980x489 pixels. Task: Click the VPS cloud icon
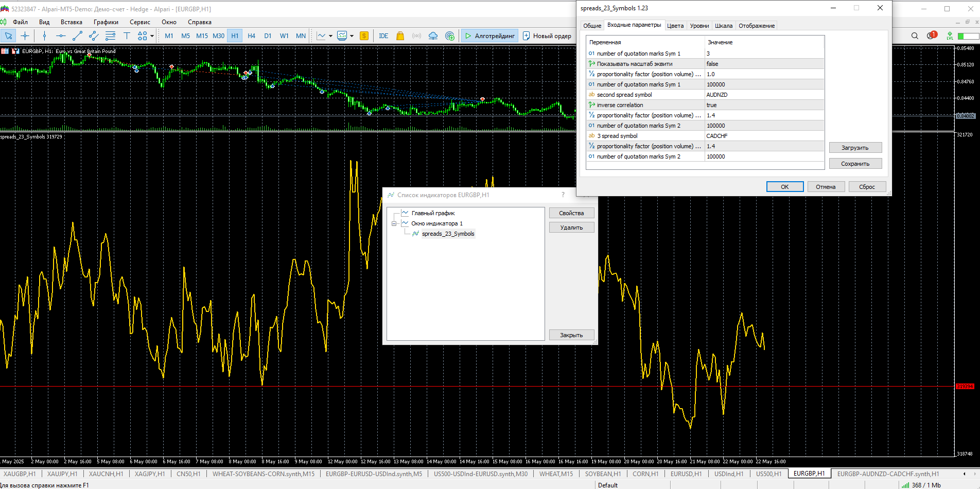coord(433,36)
